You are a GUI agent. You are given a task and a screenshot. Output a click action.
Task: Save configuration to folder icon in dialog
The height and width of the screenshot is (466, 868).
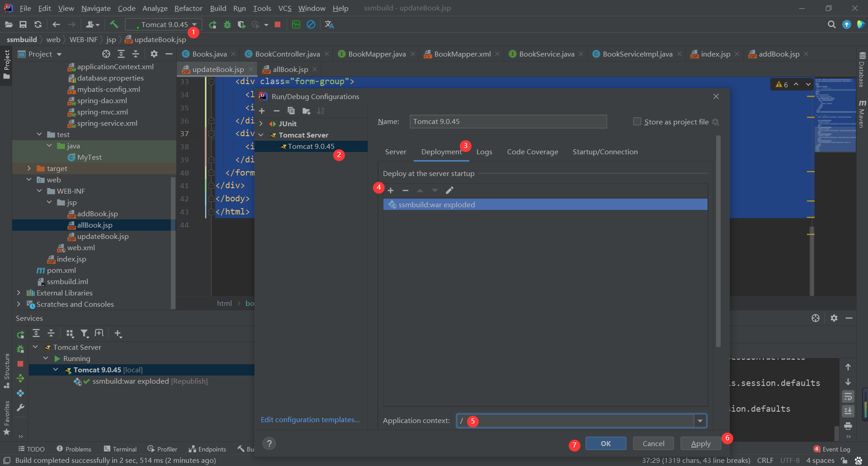pos(306,111)
